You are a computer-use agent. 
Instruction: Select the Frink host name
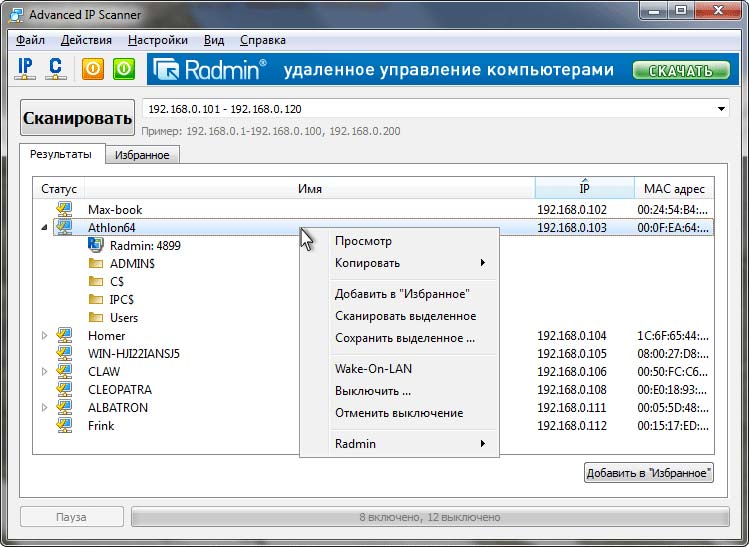click(x=101, y=426)
